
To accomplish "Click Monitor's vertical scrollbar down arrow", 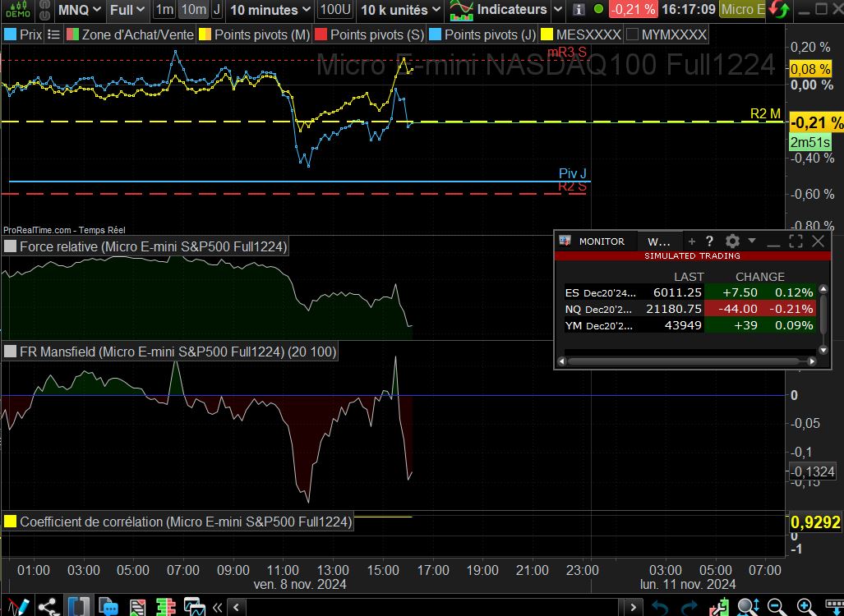I will coord(823,350).
